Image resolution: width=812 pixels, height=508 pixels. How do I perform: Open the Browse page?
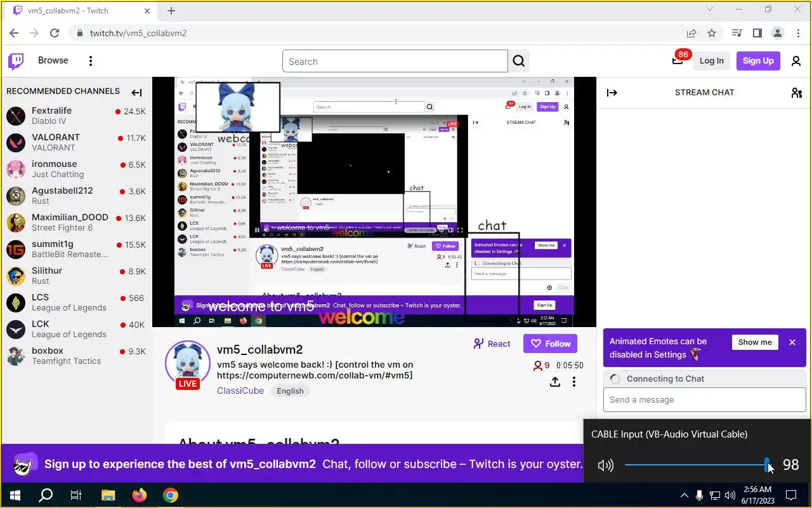point(53,60)
